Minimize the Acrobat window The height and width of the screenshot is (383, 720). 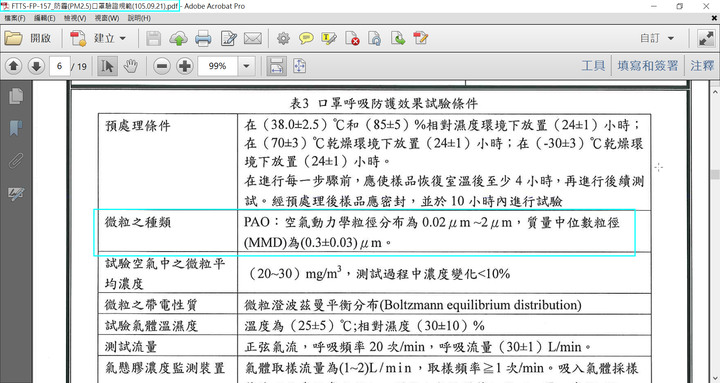[x=653, y=6]
